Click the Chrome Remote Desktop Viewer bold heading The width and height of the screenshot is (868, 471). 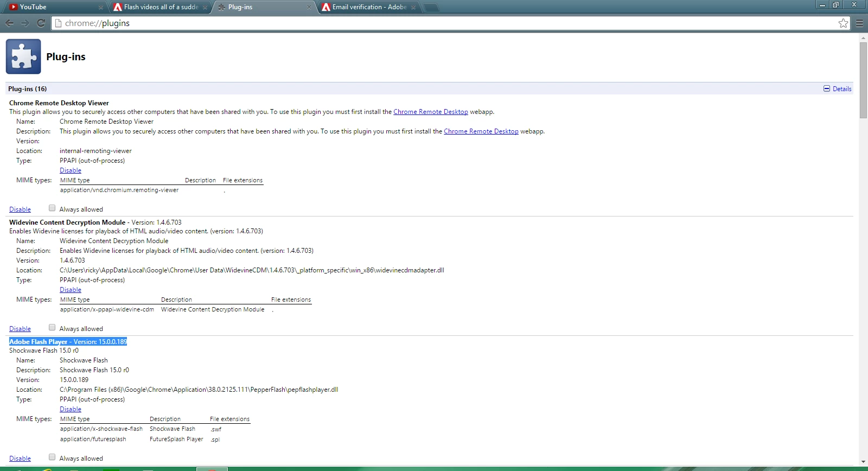click(59, 103)
